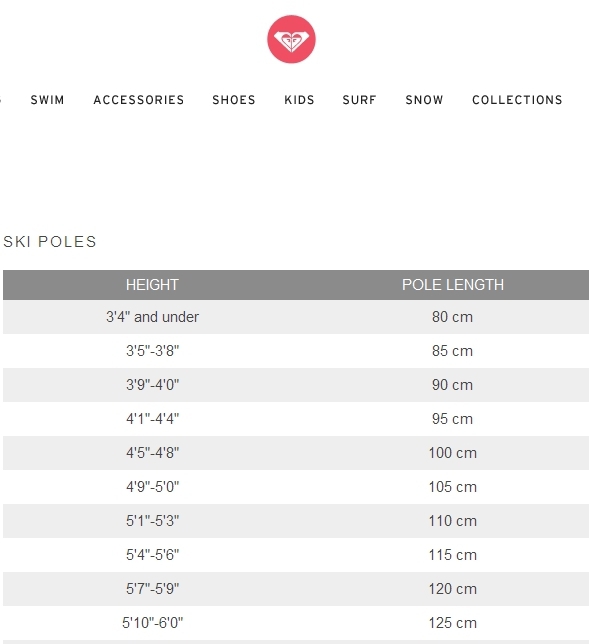Open the Shoes menu
Image resolution: width=589 pixels, height=644 pixels.
[234, 100]
